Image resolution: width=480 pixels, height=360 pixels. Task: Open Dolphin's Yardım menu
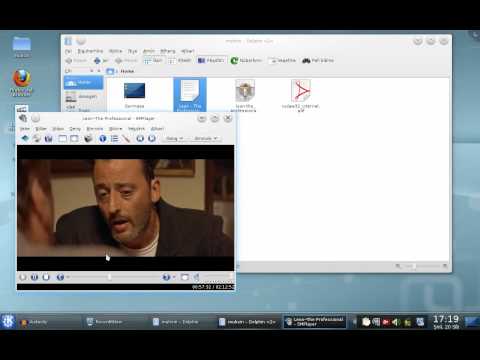[187, 51]
